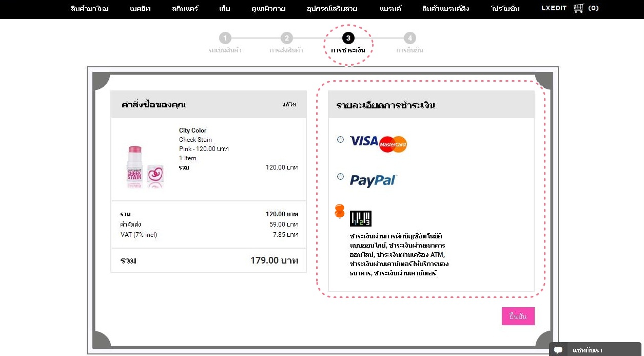
Task: Open แบรนด์ menu
Action: [391, 9]
